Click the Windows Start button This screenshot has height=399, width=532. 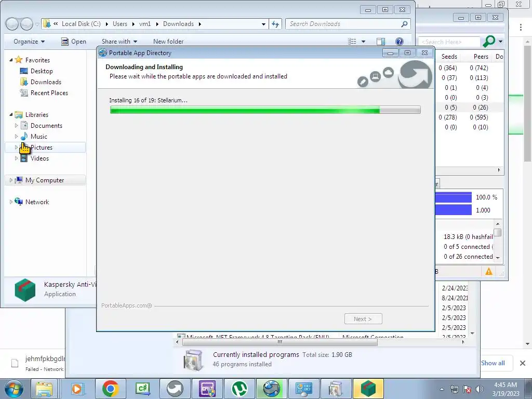(x=13, y=389)
